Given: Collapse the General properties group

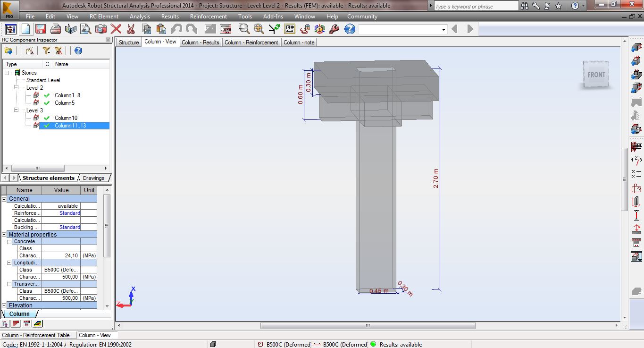Looking at the screenshot, I should (x=4, y=199).
